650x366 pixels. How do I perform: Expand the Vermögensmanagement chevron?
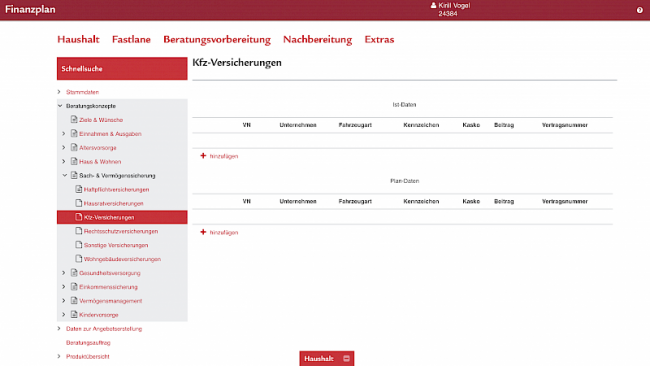click(63, 301)
